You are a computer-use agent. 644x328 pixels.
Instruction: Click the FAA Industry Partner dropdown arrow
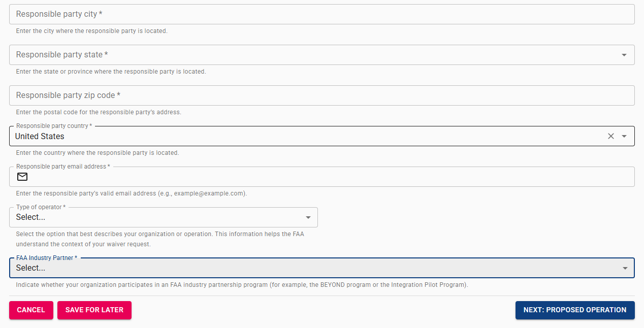coord(625,268)
